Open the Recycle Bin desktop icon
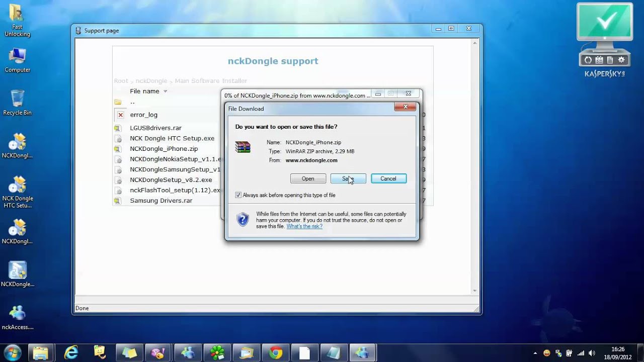The height and width of the screenshot is (362, 644). [17, 102]
